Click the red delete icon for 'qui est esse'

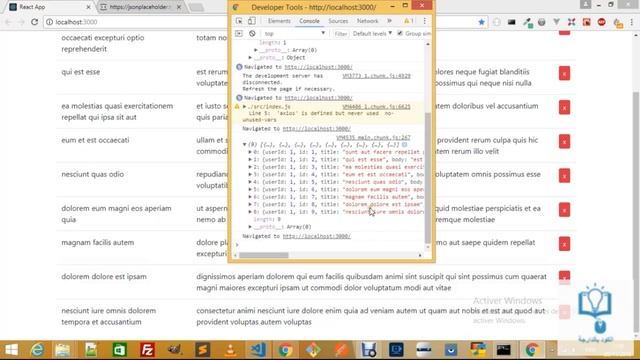[x=564, y=74]
